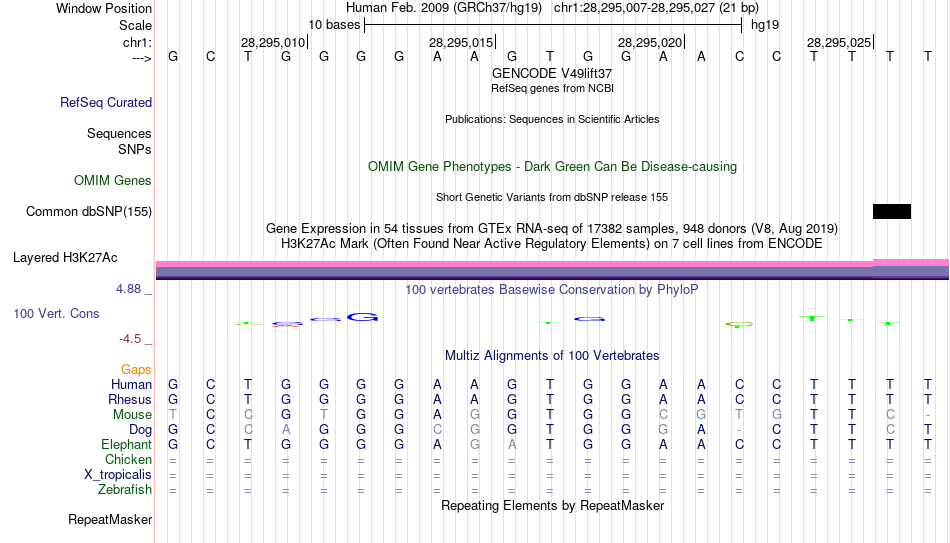Image resolution: width=950 pixels, height=543 pixels.
Task: Open the 100 Vert. Cons track label
Action: [x=56, y=313]
